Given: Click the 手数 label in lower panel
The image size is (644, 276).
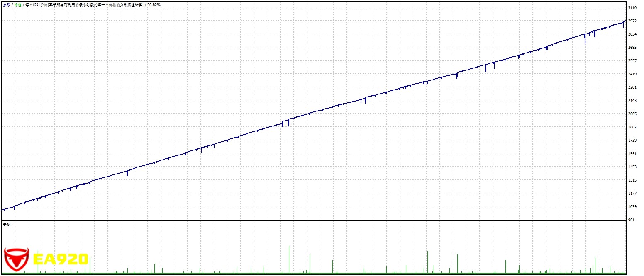Looking at the screenshot, I should click(x=7, y=224).
